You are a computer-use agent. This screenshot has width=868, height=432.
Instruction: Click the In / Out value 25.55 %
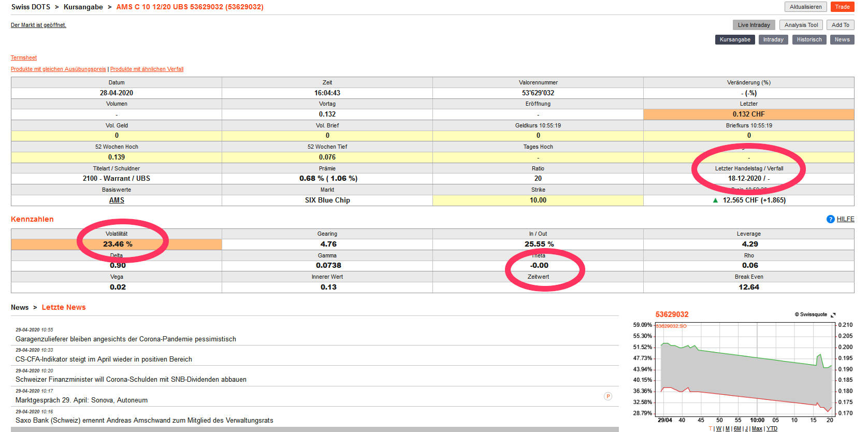pos(539,244)
